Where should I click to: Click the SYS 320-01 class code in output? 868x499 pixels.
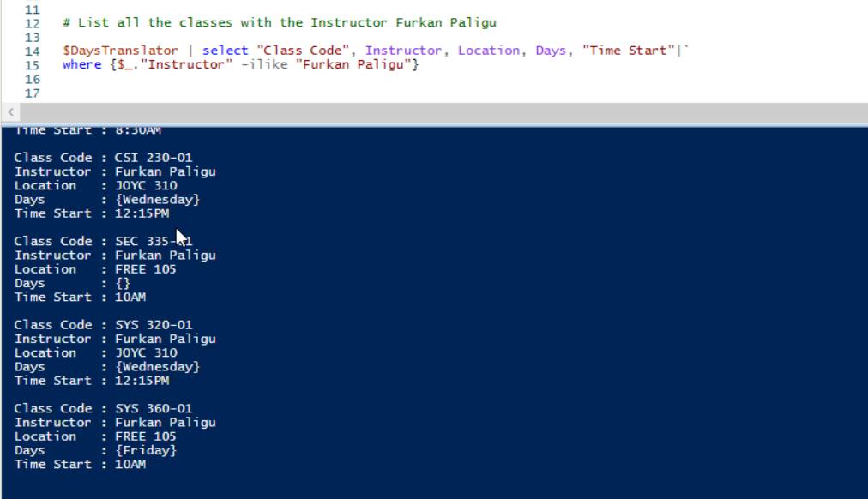click(x=154, y=325)
